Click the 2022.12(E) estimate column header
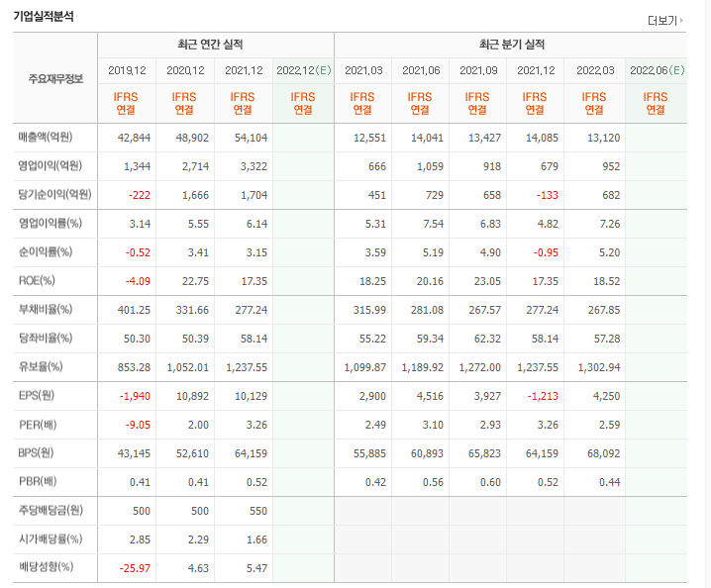Screen dimensions: 711x588 [304, 70]
